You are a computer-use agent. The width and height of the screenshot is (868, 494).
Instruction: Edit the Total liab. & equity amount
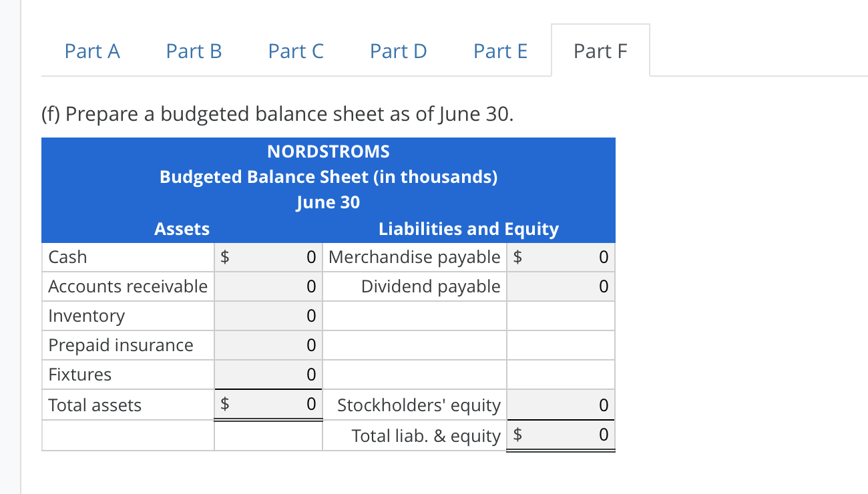coord(561,435)
